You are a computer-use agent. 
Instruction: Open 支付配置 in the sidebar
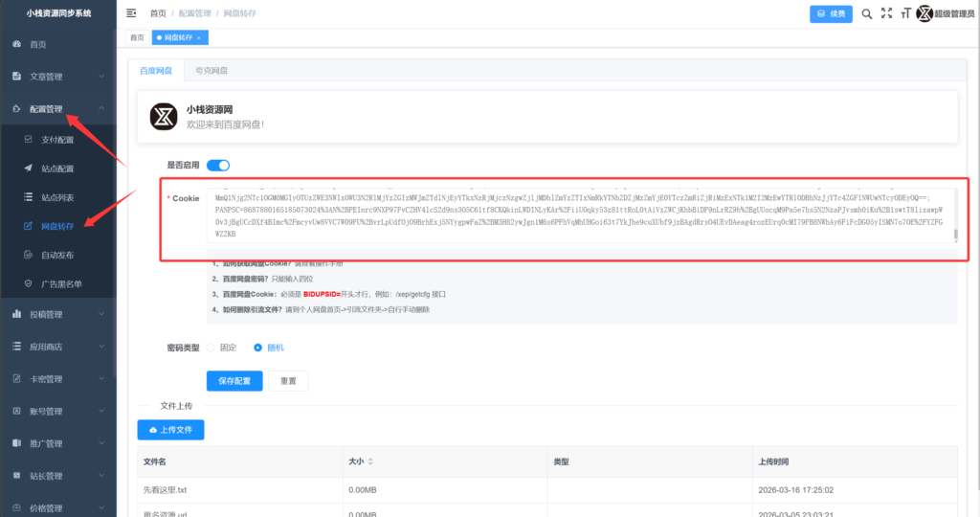pyautogui.click(x=56, y=140)
